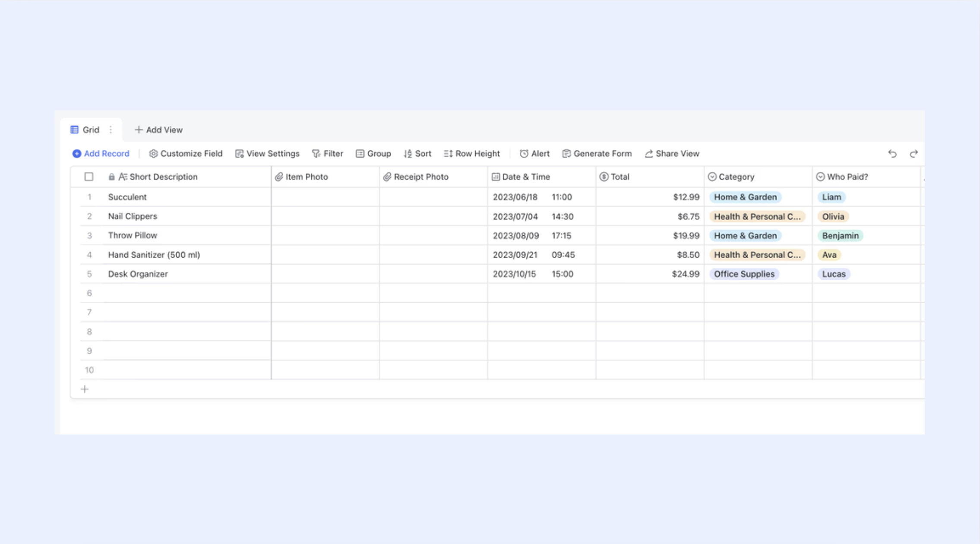The width and height of the screenshot is (980, 544).
Task: Click the 2023/06/18 date cell
Action: click(x=542, y=197)
